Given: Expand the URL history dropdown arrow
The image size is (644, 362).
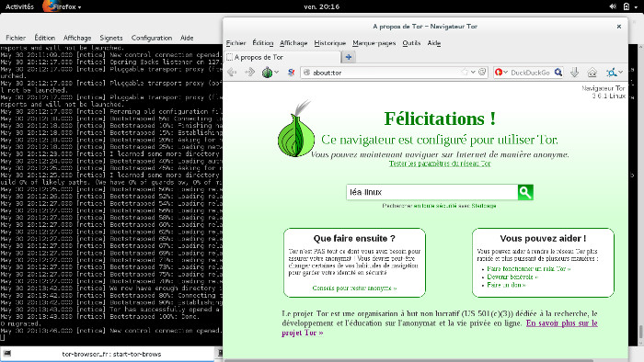Looking at the screenshot, I should click(473, 73).
